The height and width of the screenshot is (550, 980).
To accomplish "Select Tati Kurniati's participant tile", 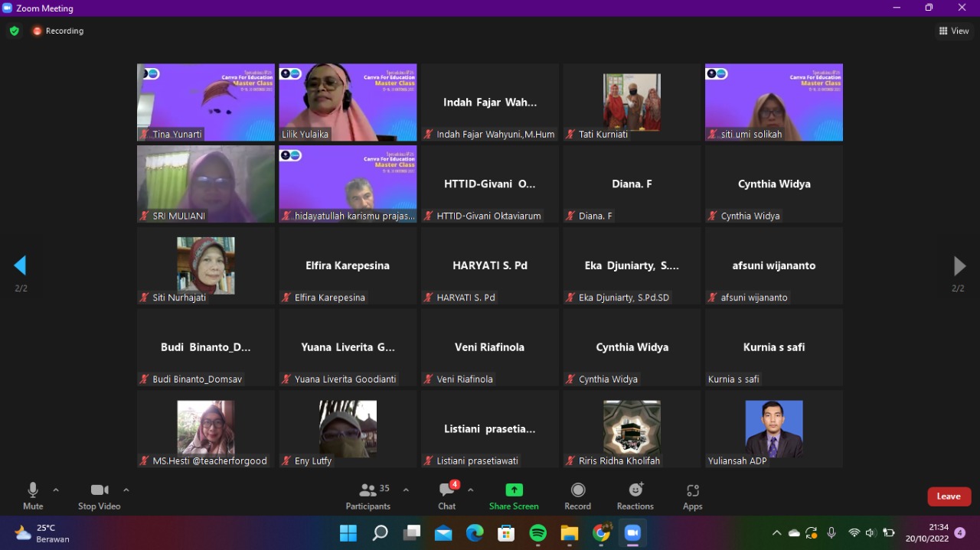I will (x=632, y=103).
